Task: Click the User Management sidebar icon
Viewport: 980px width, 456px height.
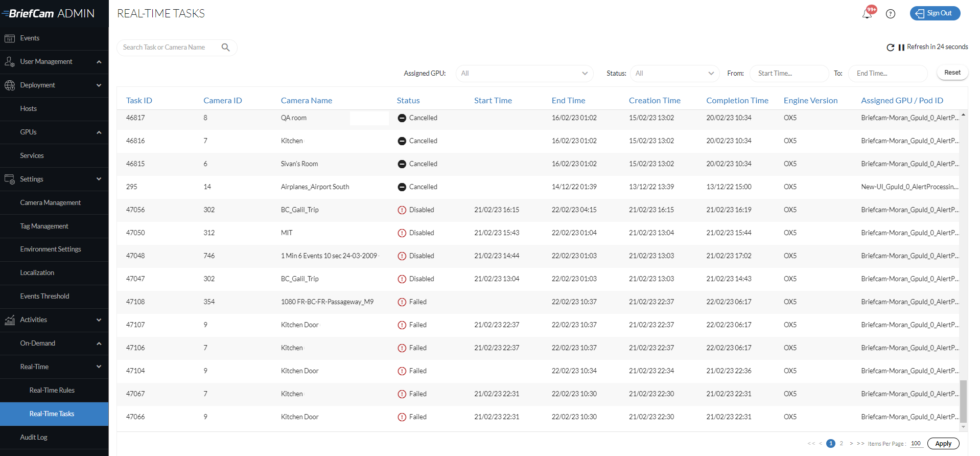Action: pos(10,62)
